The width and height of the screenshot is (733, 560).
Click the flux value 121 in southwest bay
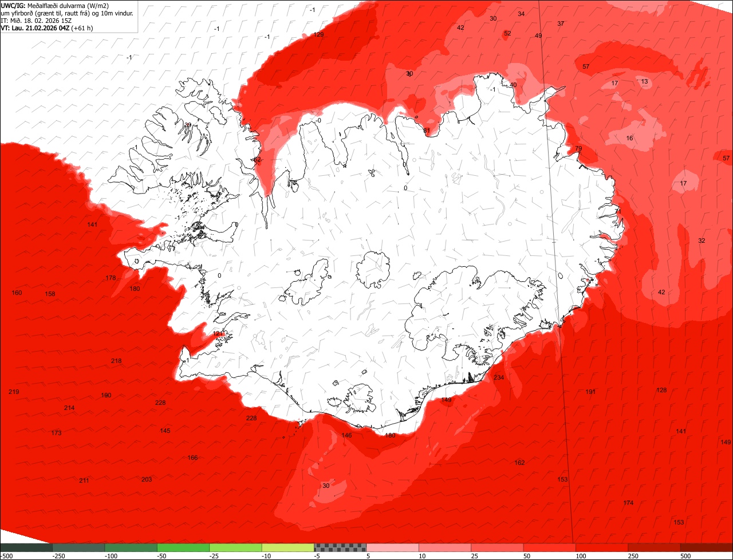pyautogui.click(x=218, y=333)
